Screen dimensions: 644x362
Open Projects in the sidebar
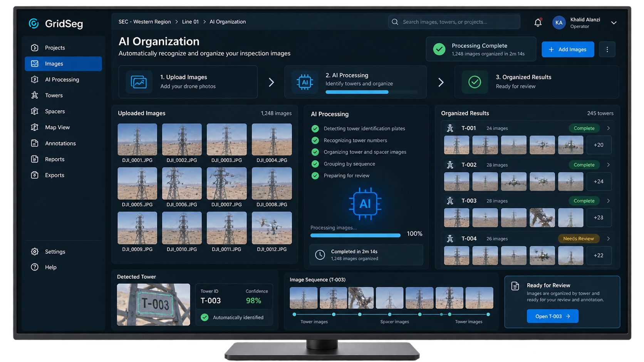tap(63, 48)
